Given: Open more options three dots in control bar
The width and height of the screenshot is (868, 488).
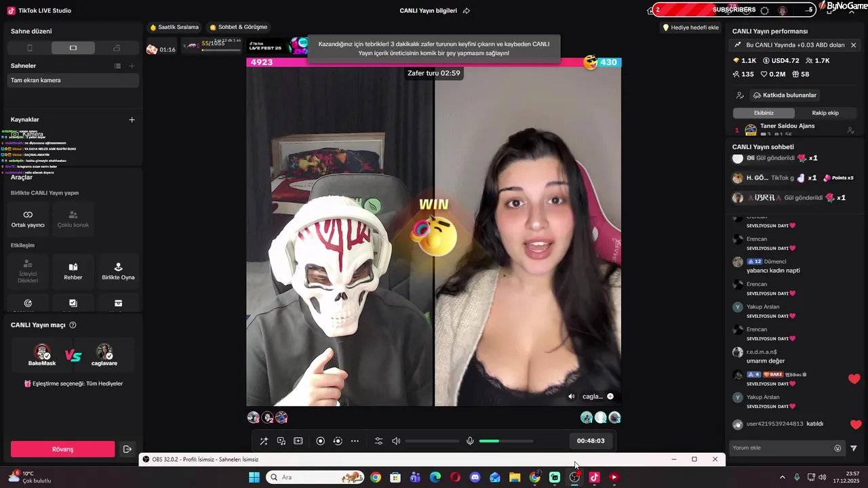Looking at the screenshot, I should [x=355, y=441].
